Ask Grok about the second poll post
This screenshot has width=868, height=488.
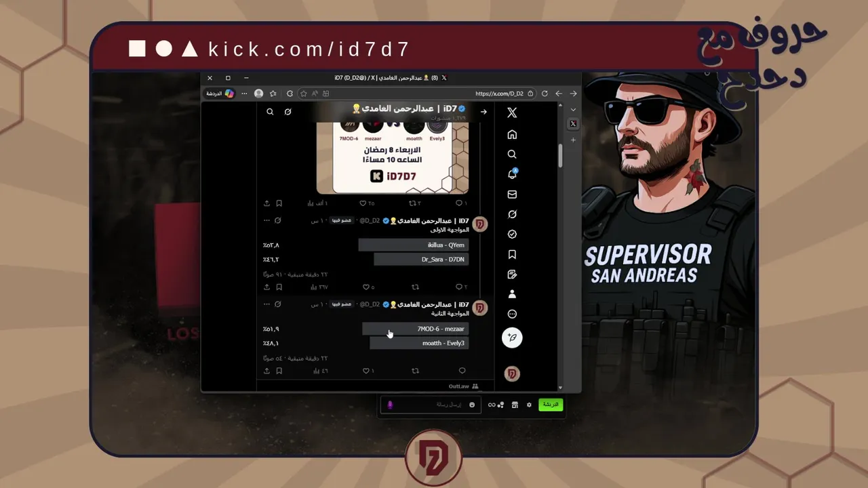point(277,304)
